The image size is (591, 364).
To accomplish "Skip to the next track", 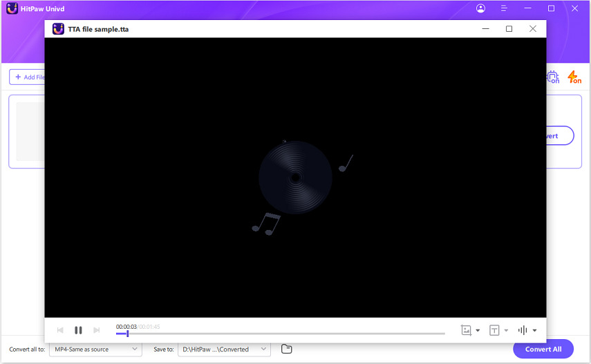I will coord(96,330).
